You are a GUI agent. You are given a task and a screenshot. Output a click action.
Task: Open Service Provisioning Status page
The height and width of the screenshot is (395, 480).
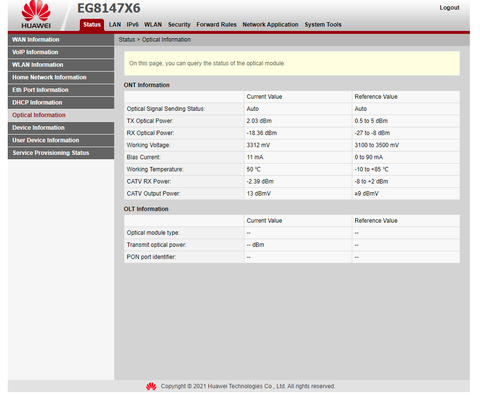(x=61, y=153)
